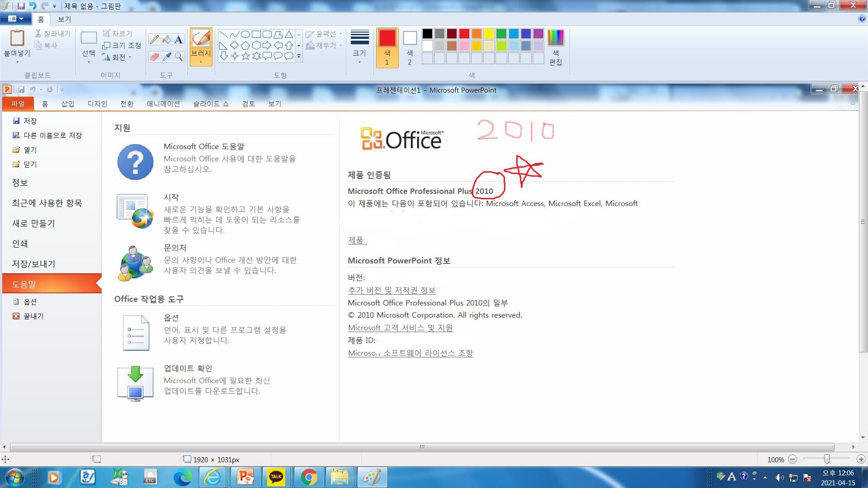Open the Outline (윤곽선) dropdown
Viewport: 868px width, 488px height.
pos(324,34)
